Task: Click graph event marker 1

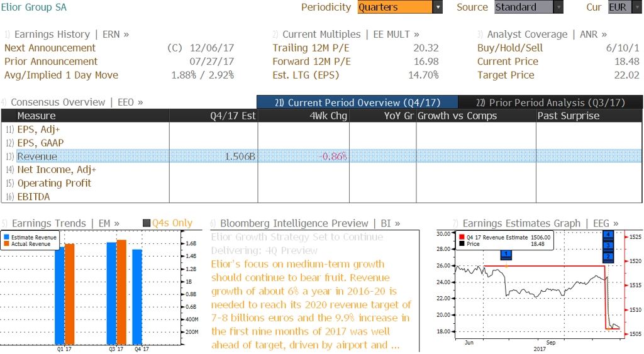Action: point(506,254)
